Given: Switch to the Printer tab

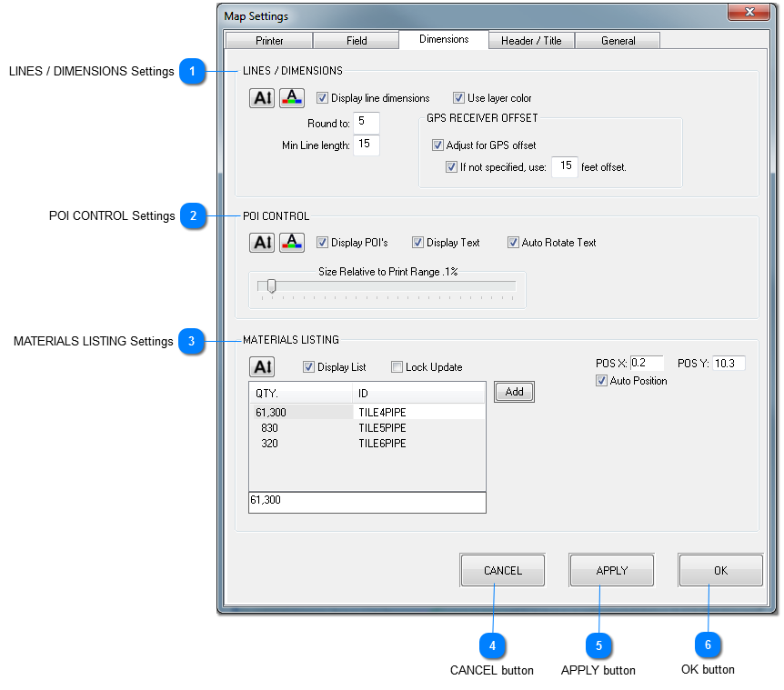Looking at the screenshot, I should click(269, 40).
